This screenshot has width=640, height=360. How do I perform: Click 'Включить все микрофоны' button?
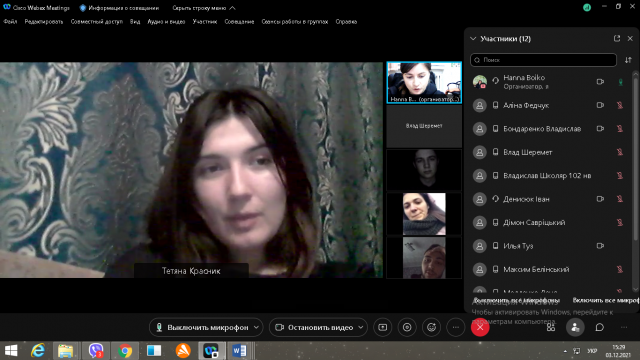(x=606, y=300)
